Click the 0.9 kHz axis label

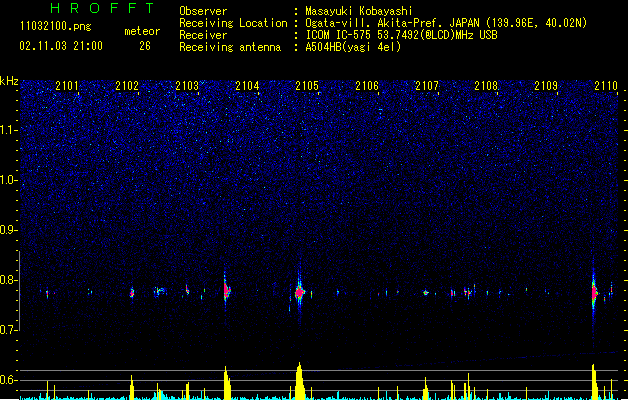click(9, 230)
